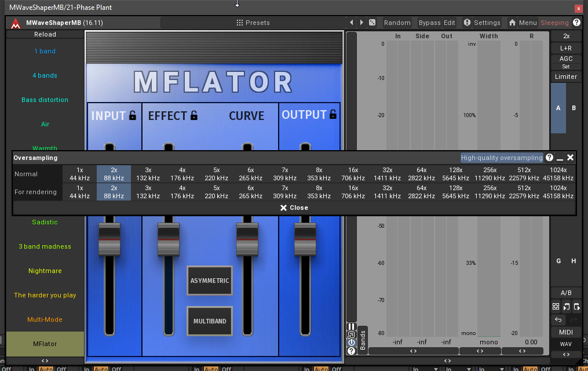Collapse the preset list with its arrows
The image size is (588, 371).
coord(45,361)
